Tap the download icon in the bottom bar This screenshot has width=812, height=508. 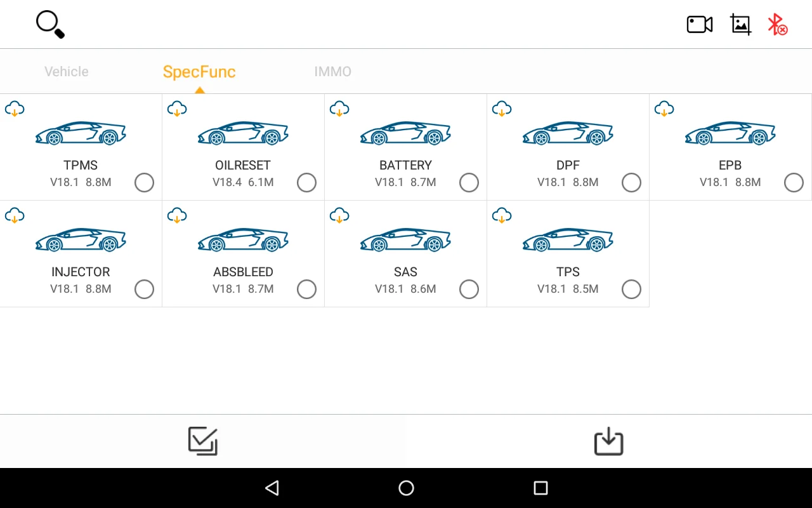pyautogui.click(x=608, y=441)
